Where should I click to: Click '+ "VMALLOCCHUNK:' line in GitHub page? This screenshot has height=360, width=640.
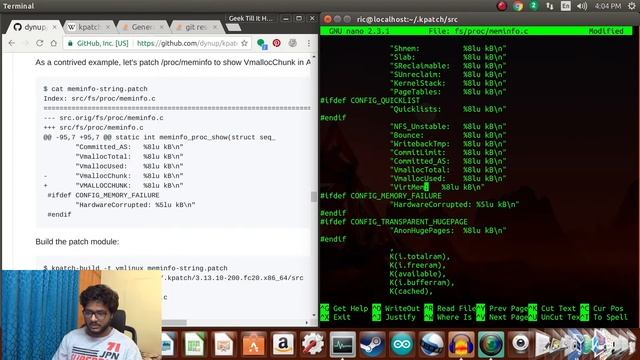point(113,185)
